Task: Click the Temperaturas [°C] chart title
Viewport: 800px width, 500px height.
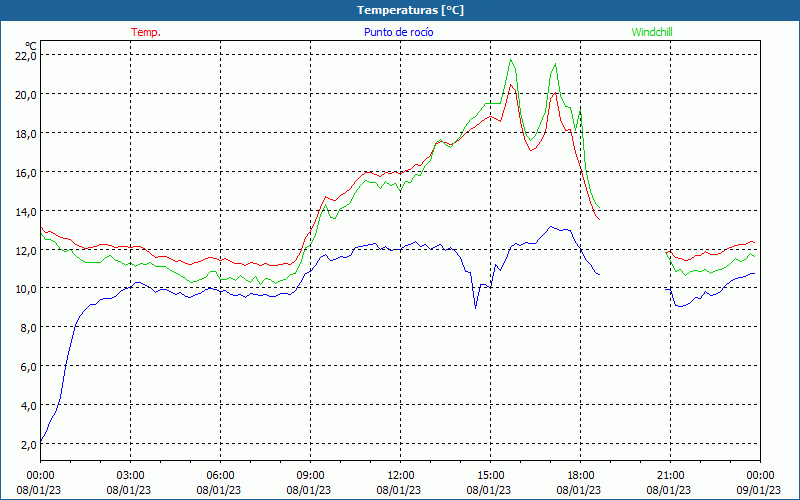Action: (x=410, y=10)
